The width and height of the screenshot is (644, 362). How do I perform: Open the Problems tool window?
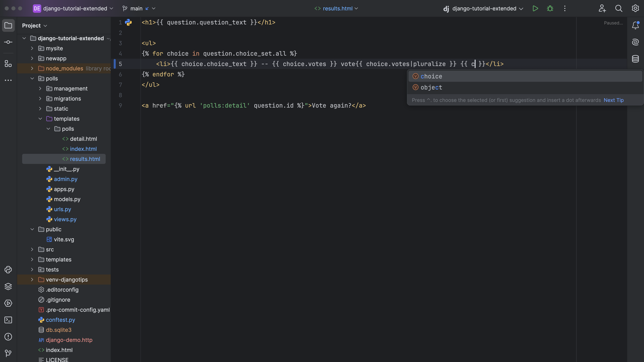coord(8,337)
